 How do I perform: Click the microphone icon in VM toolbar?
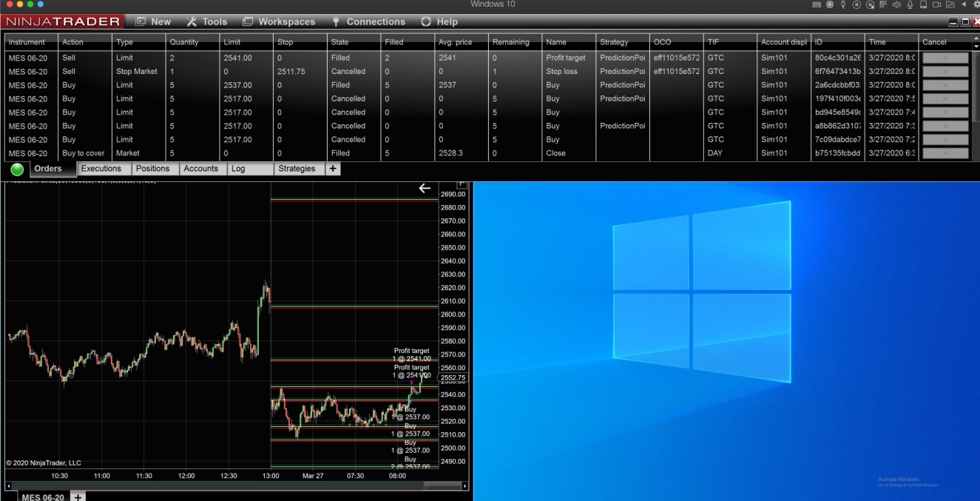pyautogui.click(x=910, y=4)
